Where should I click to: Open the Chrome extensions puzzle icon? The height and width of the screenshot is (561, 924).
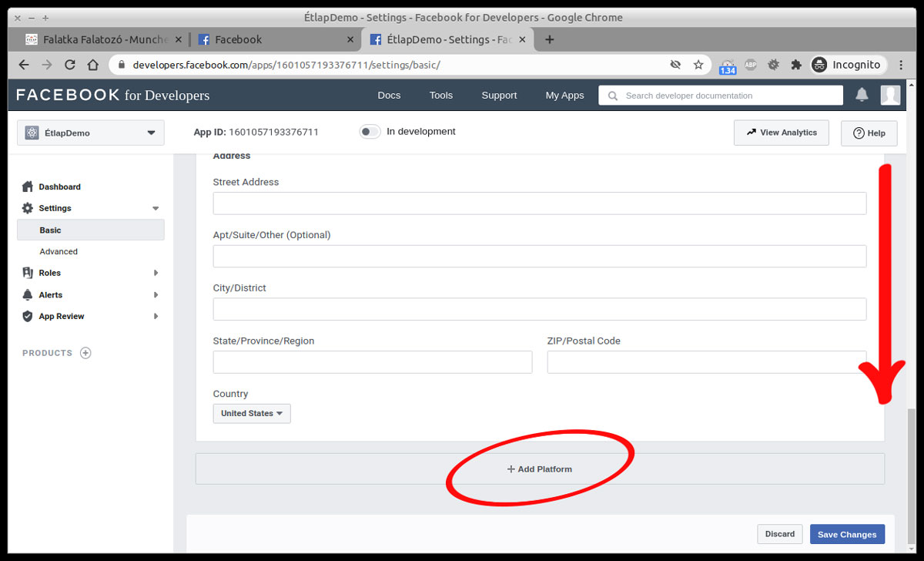(796, 65)
